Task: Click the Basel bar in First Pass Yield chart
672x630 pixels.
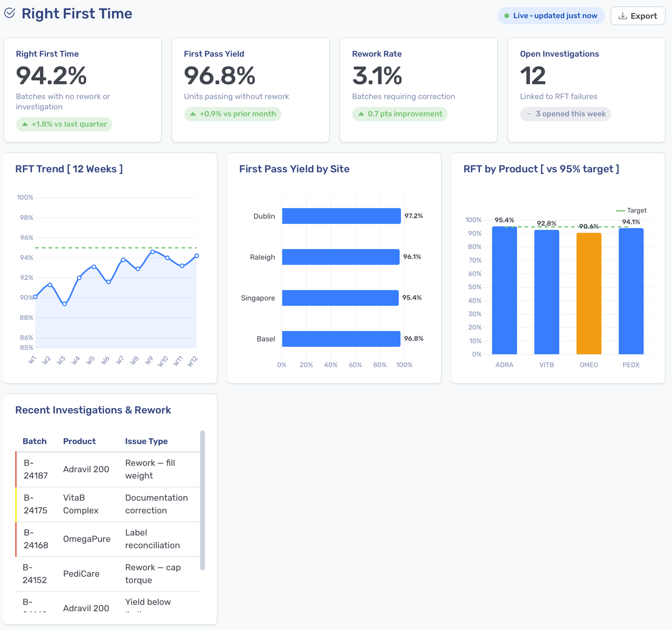Action: 341,339
